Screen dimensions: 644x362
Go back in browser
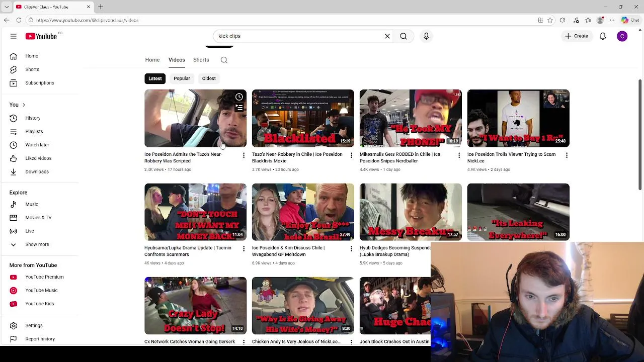pos(6,20)
